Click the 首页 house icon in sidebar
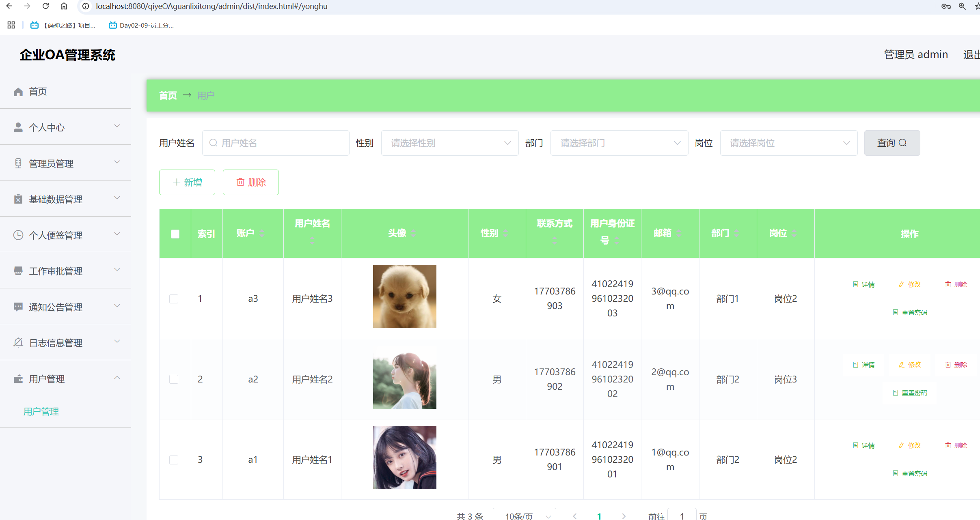The height and width of the screenshot is (520, 980). coord(18,92)
